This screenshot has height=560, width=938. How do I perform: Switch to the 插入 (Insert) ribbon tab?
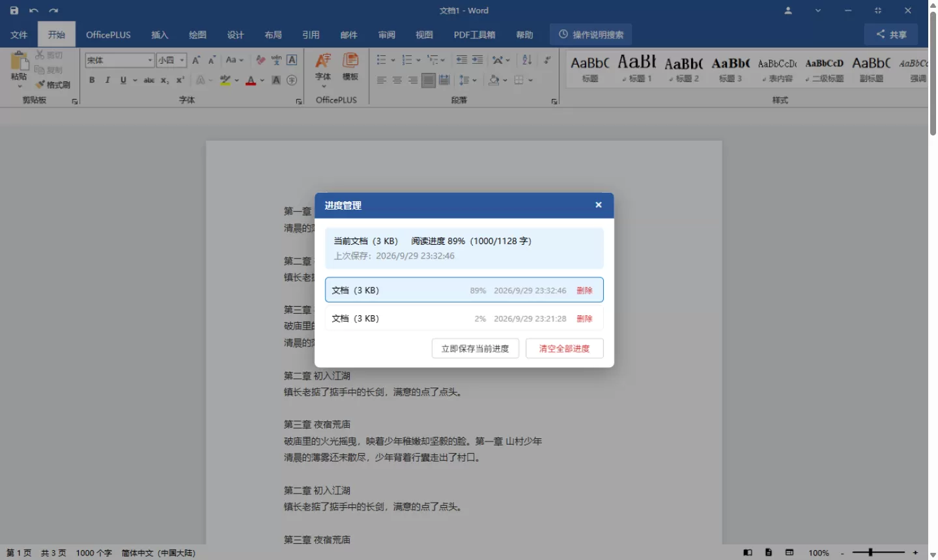[160, 35]
